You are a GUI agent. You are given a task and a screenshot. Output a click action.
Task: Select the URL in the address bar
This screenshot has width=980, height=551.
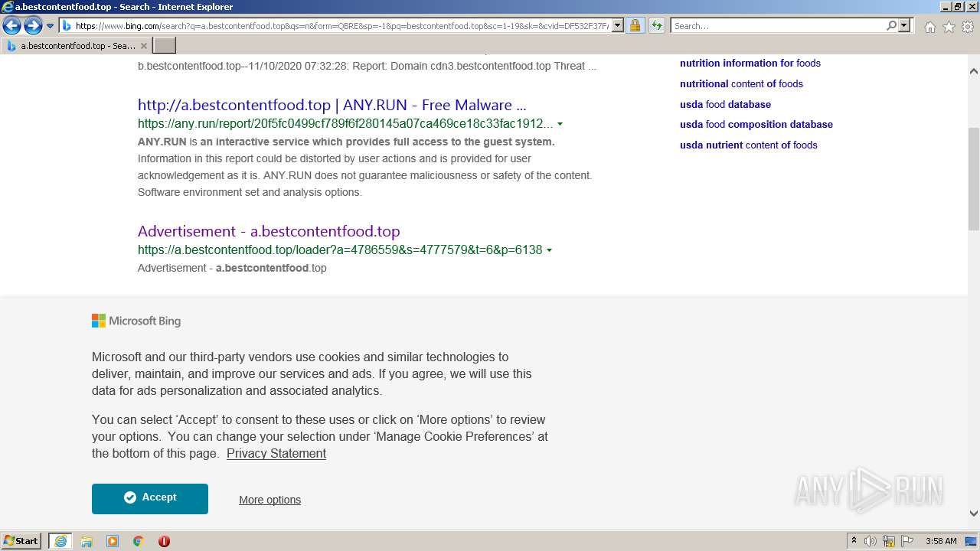(x=341, y=26)
